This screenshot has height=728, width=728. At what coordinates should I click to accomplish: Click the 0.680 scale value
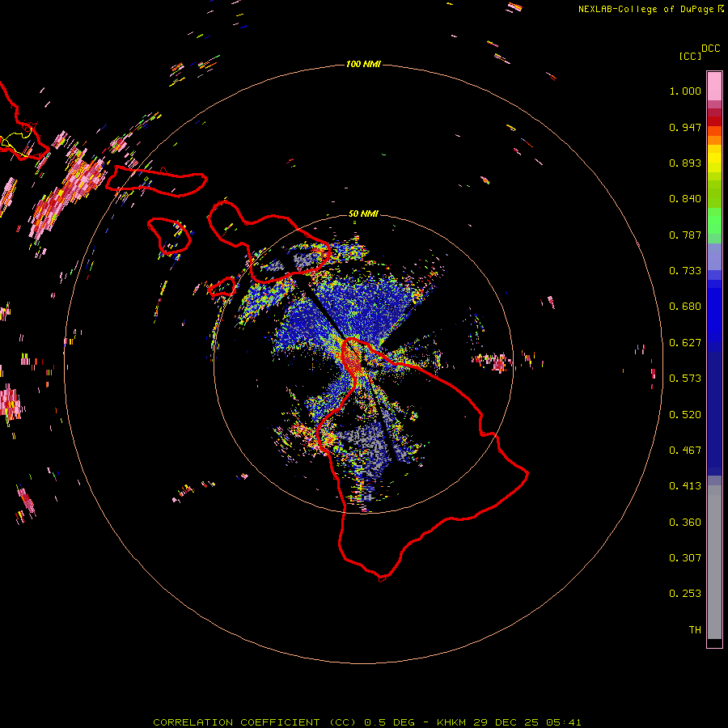(685, 307)
